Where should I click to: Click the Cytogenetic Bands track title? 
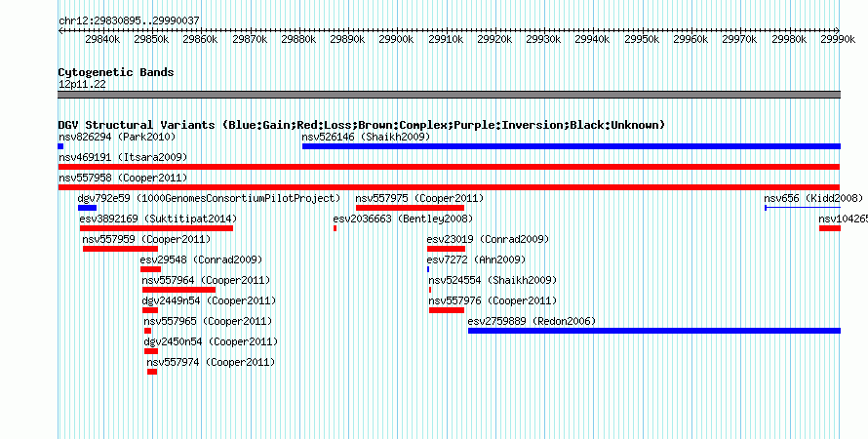[x=116, y=72]
